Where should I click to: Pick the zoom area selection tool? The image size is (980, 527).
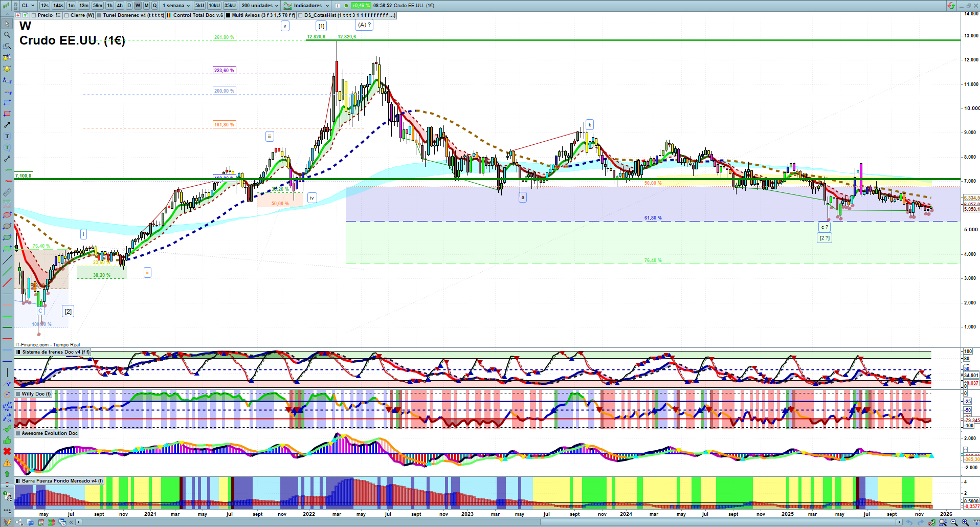tap(7, 46)
